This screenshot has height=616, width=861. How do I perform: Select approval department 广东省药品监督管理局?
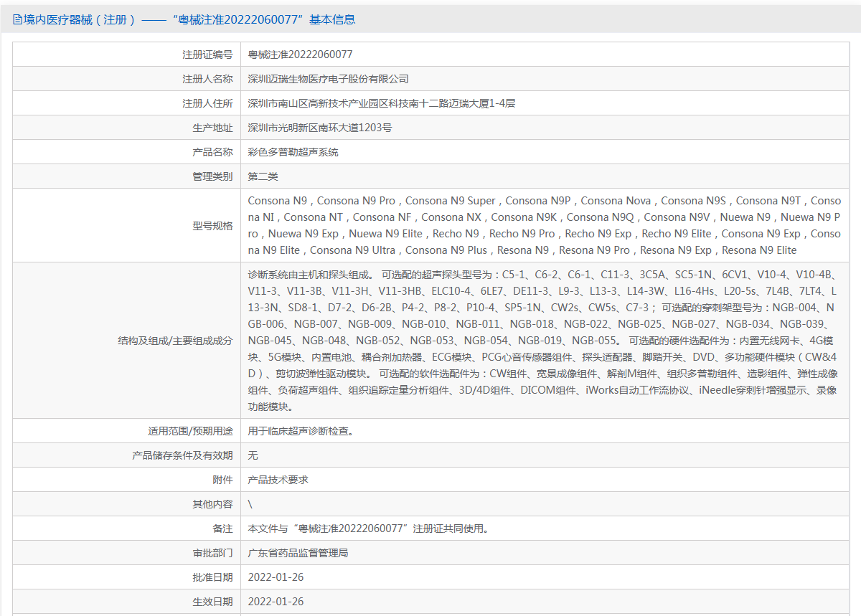pos(298,553)
